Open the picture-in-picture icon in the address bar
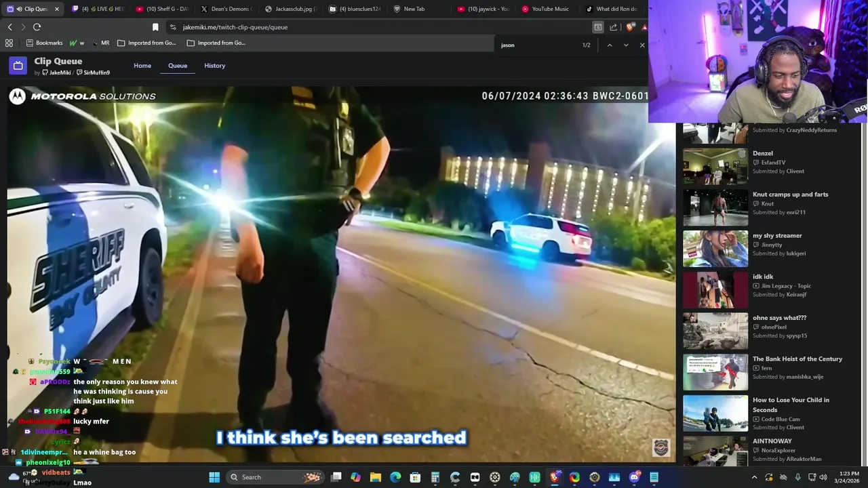 point(597,27)
